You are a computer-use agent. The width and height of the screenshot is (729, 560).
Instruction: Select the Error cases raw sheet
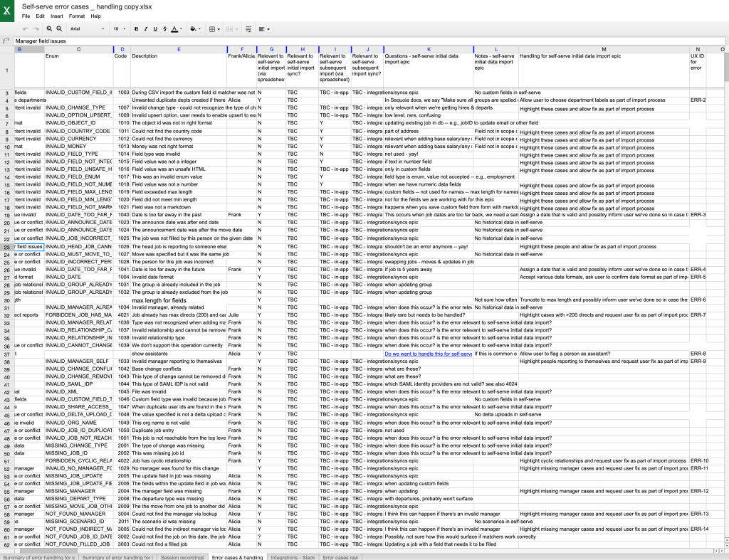(x=340, y=557)
